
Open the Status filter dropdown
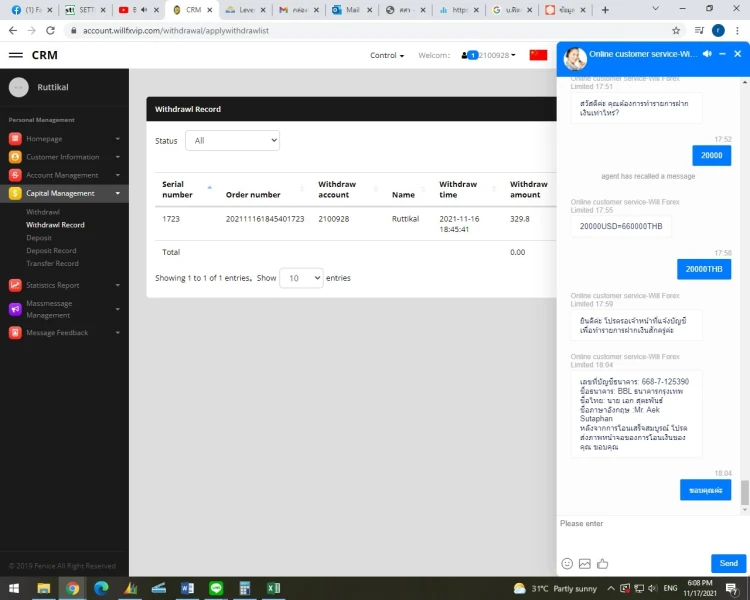click(x=232, y=141)
